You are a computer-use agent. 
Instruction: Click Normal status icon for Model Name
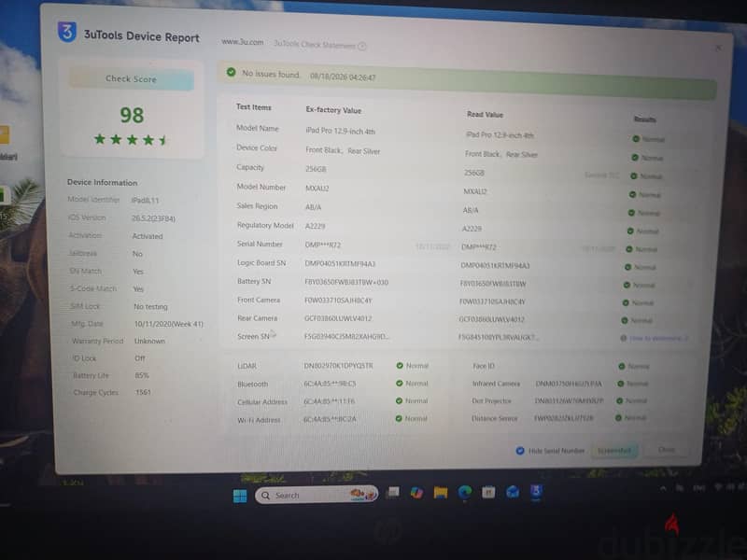click(x=636, y=138)
